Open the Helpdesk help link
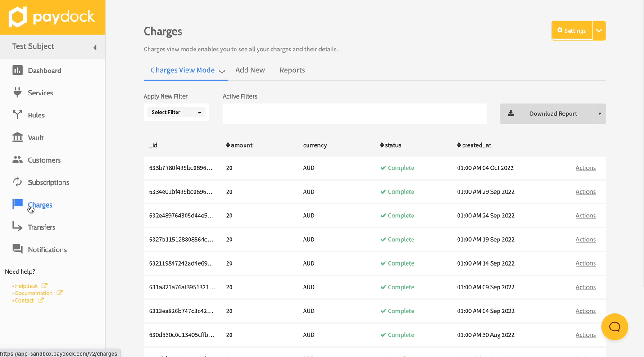644x357 pixels. pyautogui.click(x=27, y=286)
